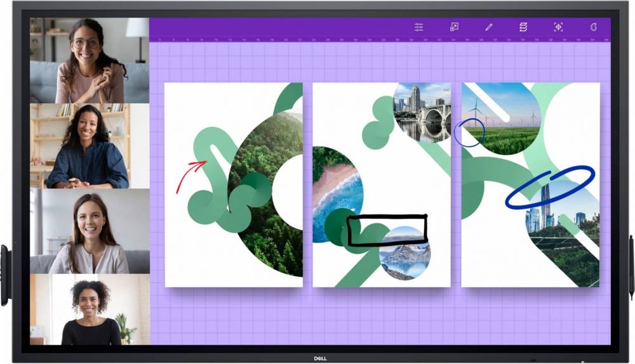
Task: Select the Pencil drawing tool
Action: (x=488, y=27)
